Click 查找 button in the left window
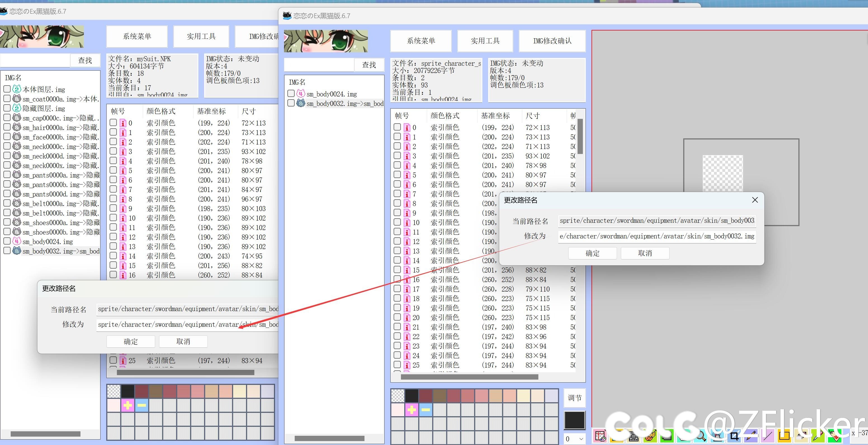This screenshot has height=445, width=868. 85,60
